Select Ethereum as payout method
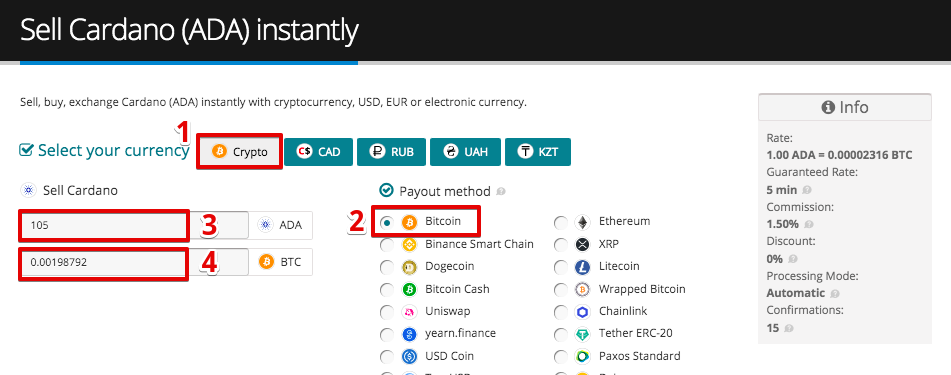 [x=562, y=222]
